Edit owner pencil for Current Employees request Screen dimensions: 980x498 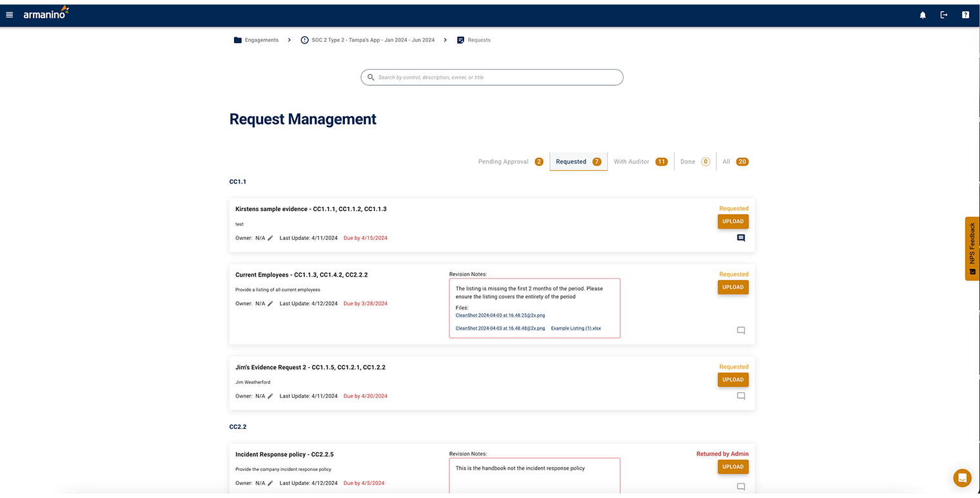click(x=271, y=304)
